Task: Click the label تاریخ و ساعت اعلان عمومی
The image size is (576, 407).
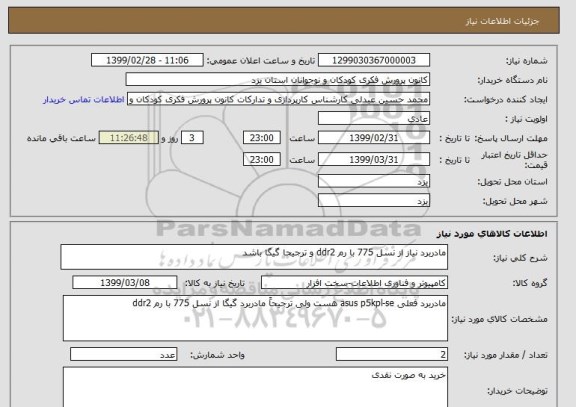Action: (x=261, y=61)
